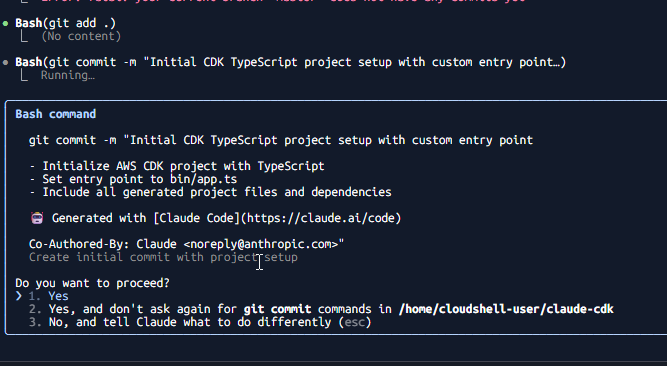Click the noreply@anthropic.com email address

(x=261, y=244)
